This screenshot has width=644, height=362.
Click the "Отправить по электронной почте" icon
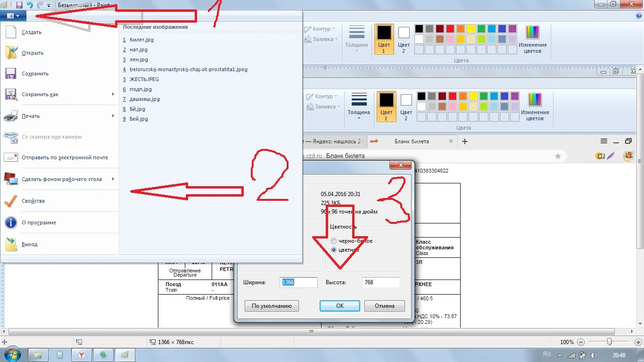(x=11, y=157)
